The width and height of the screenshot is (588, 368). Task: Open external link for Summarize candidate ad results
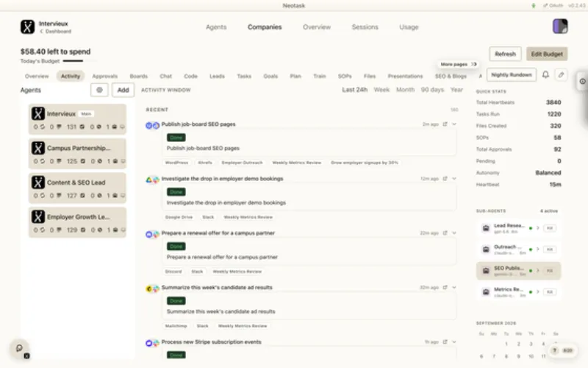[x=445, y=288]
